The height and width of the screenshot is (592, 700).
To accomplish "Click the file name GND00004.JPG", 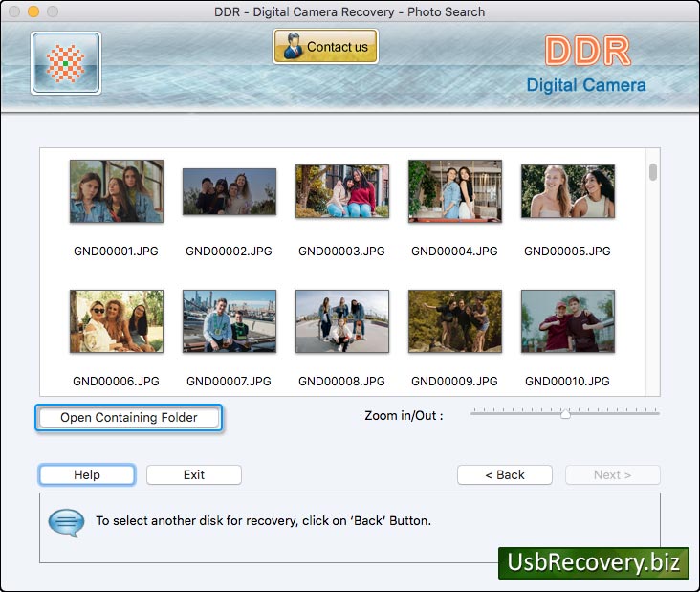I will 454,251.
